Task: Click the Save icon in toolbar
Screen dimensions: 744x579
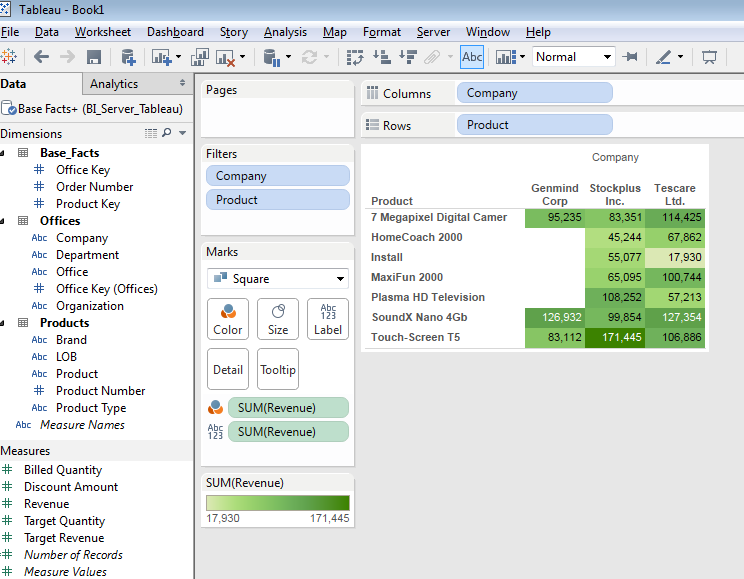Action: tap(93, 57)
